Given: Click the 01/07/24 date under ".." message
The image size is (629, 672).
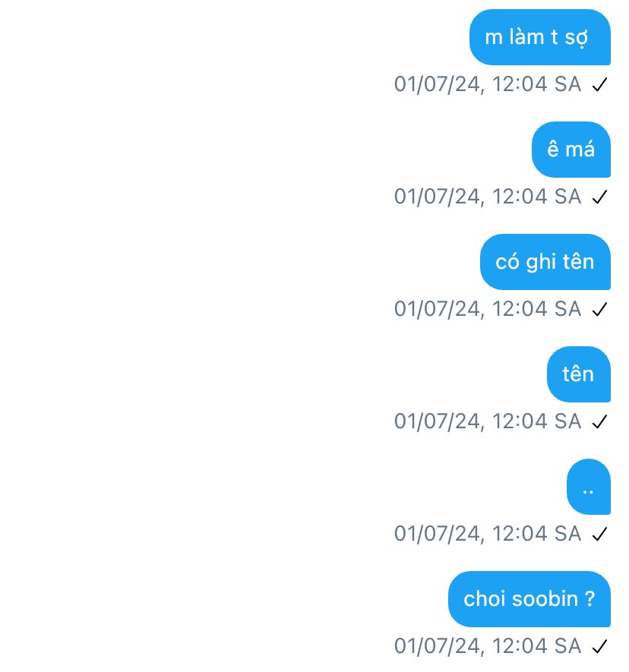Looking at the screenshot, I should [x=437, y=534].
